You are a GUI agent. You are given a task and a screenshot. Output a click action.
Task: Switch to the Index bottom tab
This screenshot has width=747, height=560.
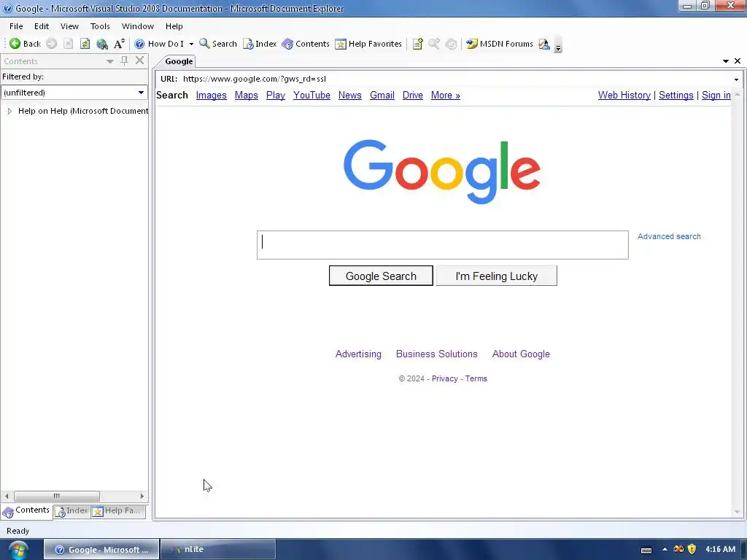(71, 511)
